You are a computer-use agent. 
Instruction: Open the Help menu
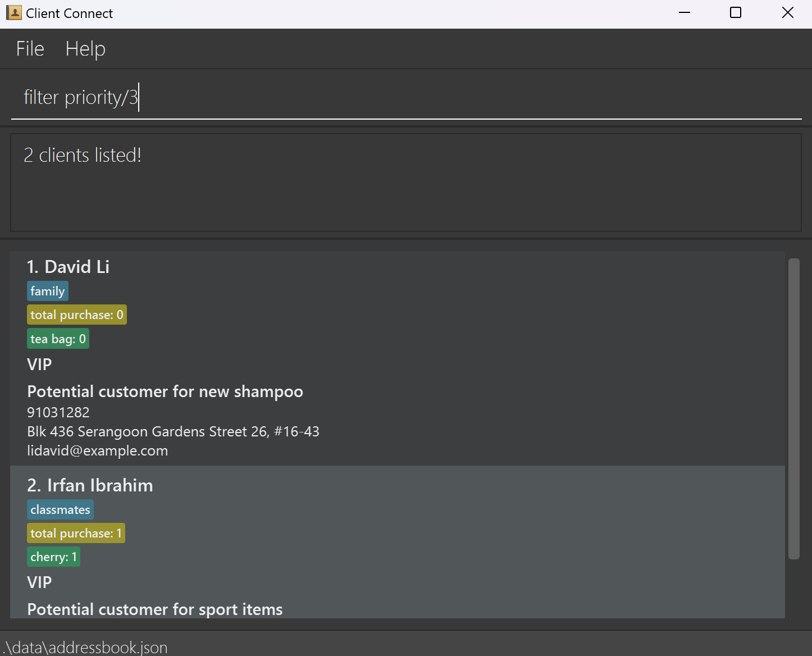tap(85, 49)
